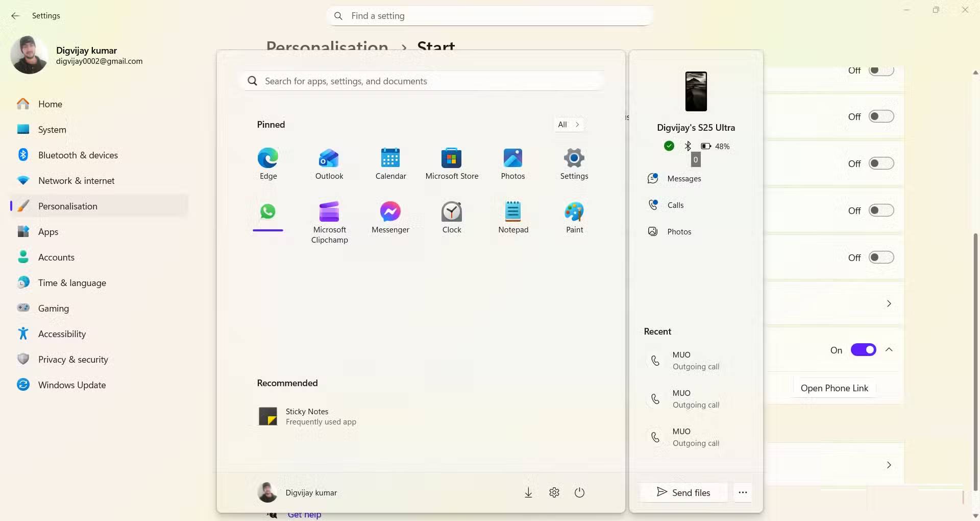Click the Settings window restore button
This screenshot has height=521, width=980.
(936, 10)
